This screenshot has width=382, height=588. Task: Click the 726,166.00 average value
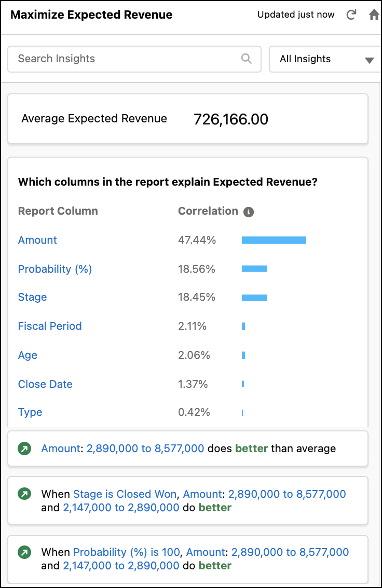[231, 120]
